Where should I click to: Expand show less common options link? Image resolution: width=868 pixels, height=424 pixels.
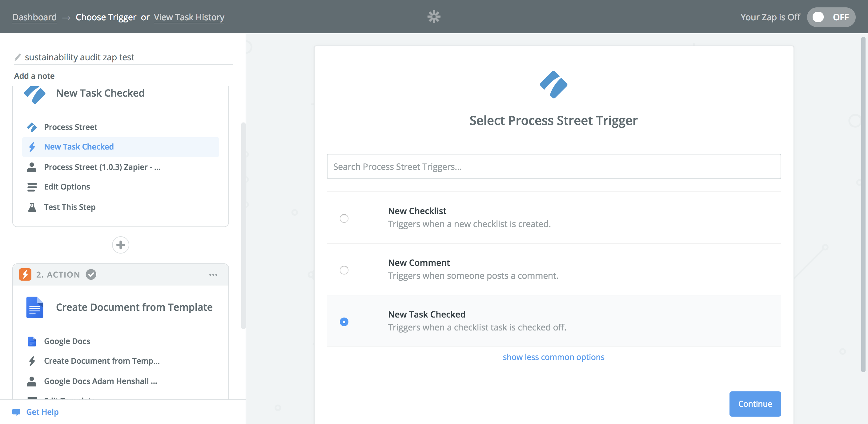[553, 357]
